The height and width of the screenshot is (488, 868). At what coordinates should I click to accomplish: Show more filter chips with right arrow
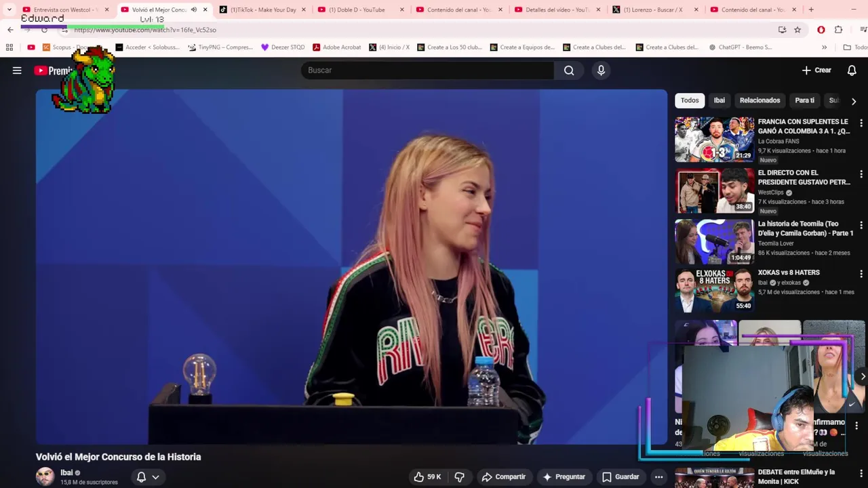click(854, 101)
